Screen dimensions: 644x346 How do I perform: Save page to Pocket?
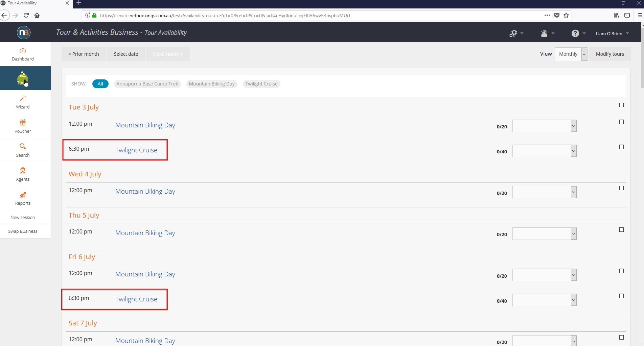(x=557, y=15)
